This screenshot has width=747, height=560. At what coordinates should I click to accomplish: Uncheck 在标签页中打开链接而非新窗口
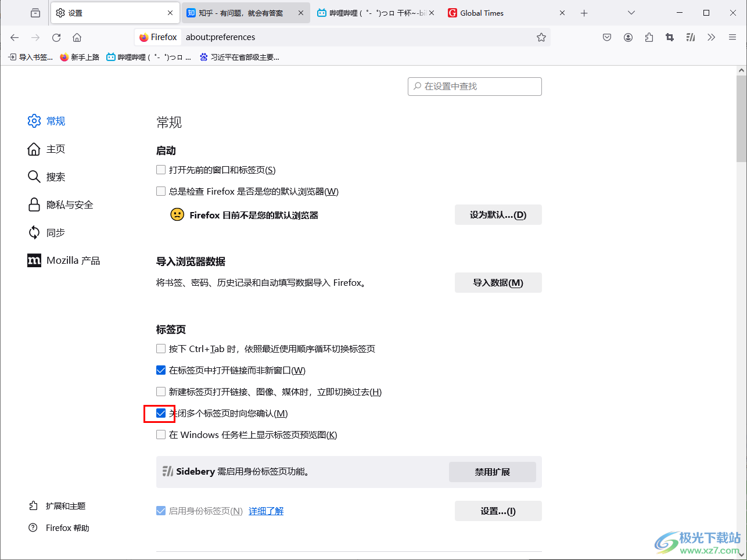coord(161,370)
